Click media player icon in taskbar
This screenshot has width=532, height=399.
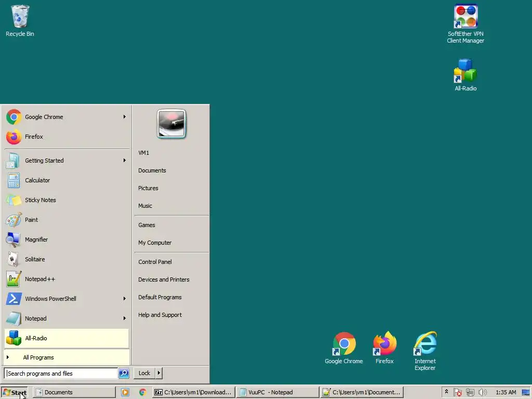[125, 392]
